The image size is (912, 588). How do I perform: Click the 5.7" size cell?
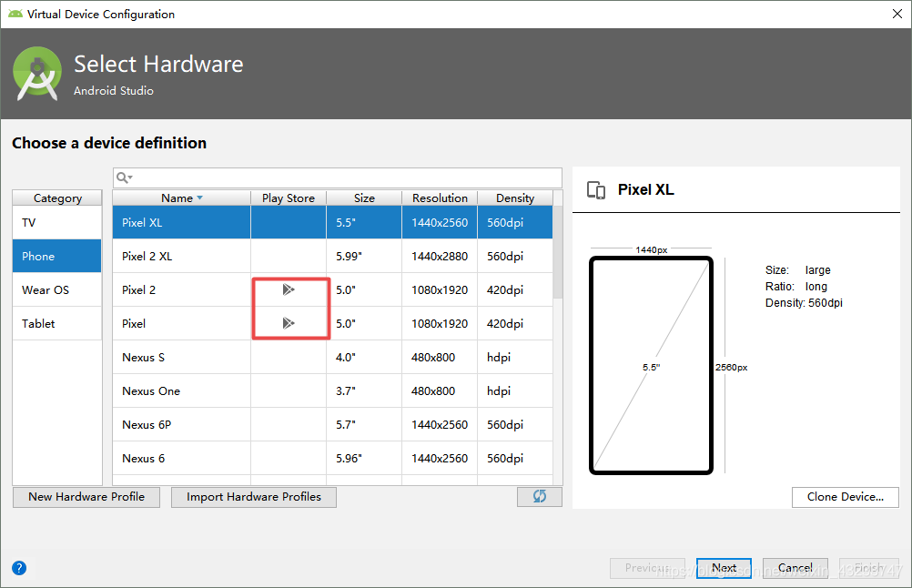364,424
